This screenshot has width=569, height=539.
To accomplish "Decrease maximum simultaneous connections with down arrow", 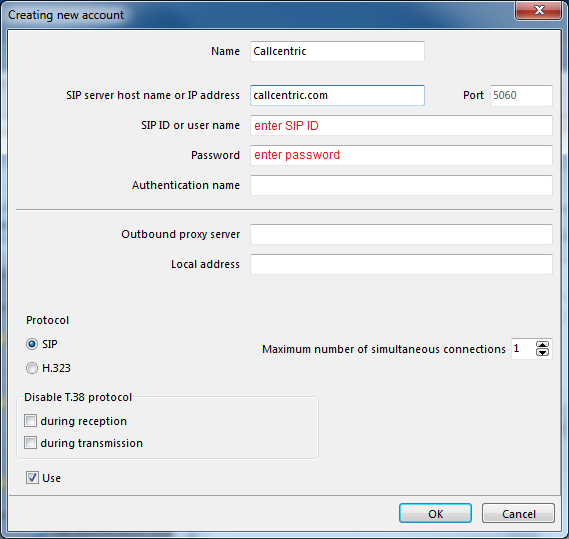I will click(542, 352).
